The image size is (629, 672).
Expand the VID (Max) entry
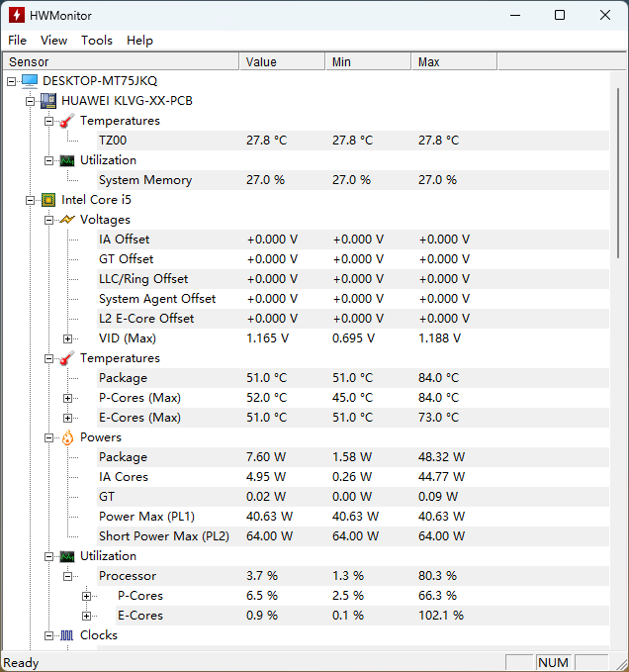pyautogui.click(x=67, y=338)
